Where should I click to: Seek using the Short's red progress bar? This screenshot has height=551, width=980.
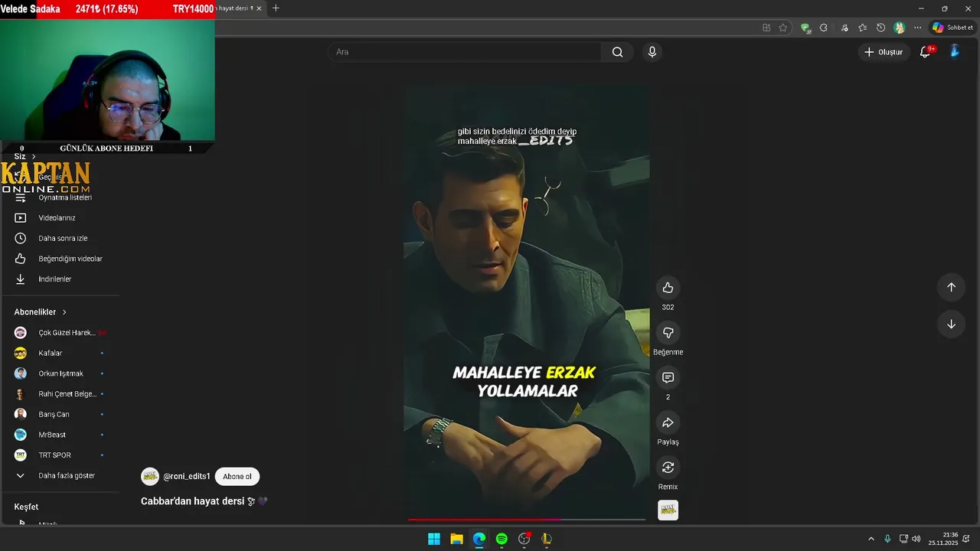point(527,520)
